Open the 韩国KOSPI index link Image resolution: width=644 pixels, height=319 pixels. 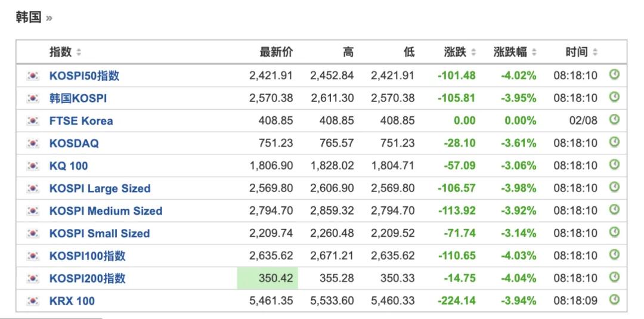pos(78,98)
